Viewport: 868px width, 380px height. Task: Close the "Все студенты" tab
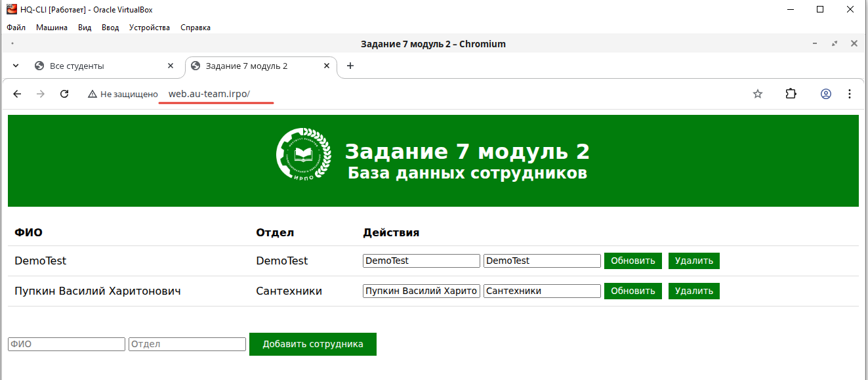pyautogui.click(x=171, y=66)
